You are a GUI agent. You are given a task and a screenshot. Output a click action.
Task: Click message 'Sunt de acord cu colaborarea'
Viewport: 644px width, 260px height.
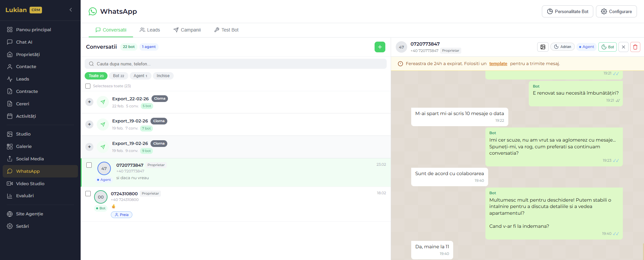(449, 177)
